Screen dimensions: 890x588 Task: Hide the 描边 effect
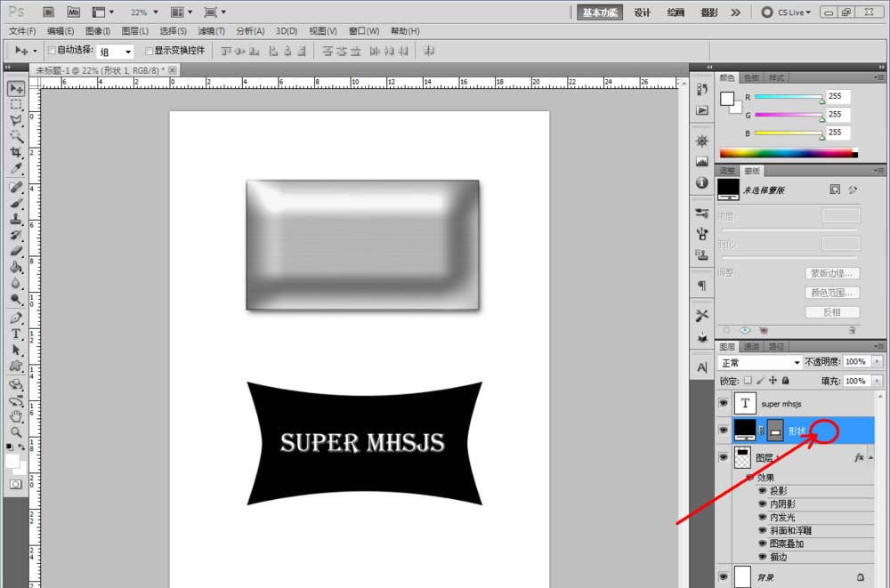[763, 558]
